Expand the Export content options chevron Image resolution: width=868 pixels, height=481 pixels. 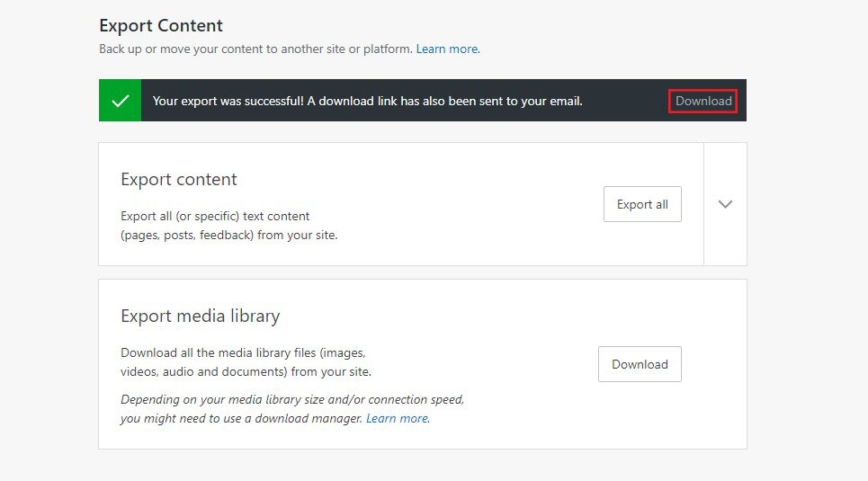(725, 204)
